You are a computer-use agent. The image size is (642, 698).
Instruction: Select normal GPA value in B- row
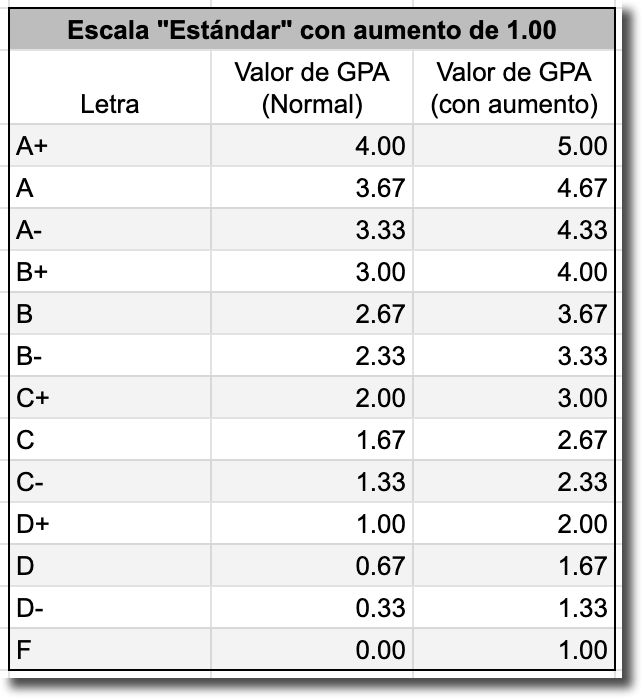pyautogui.click(x=311, y=356)
